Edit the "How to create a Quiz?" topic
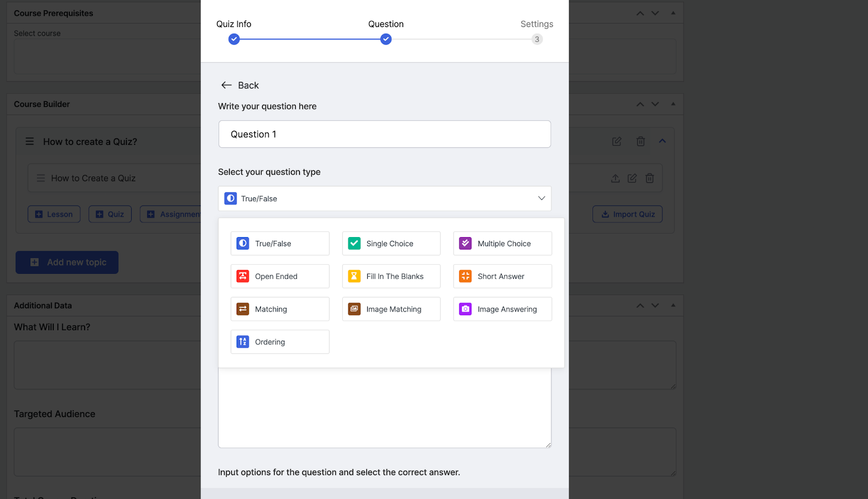The width and height of the screenshot is (868, 499). pyautogui.click(x=617, y=142)
